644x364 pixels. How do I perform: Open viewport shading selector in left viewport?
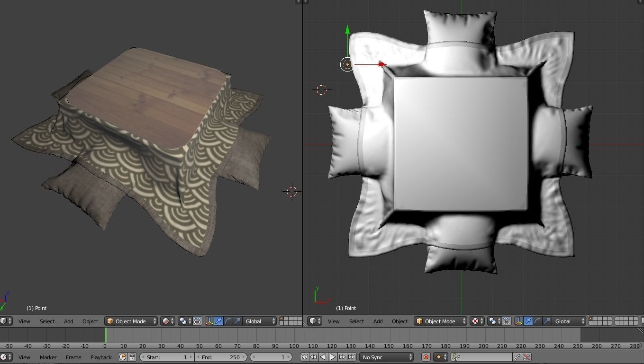(168, 321)
